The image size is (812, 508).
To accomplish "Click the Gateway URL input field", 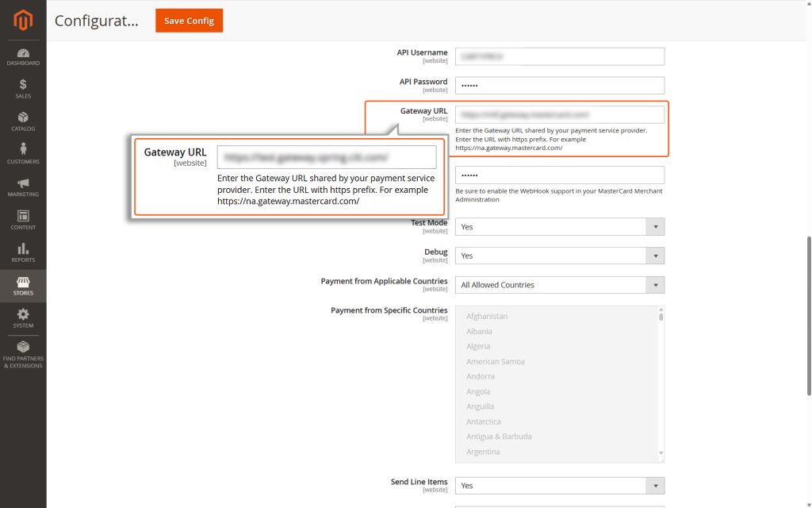I will tap(559, 114).
